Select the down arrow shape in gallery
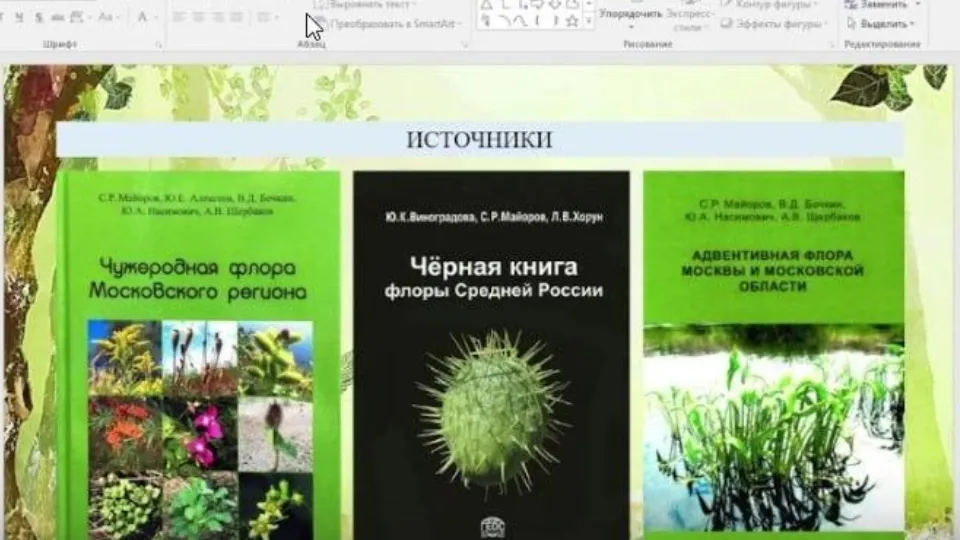The image size is (960, 540). (x=555, y=4)
